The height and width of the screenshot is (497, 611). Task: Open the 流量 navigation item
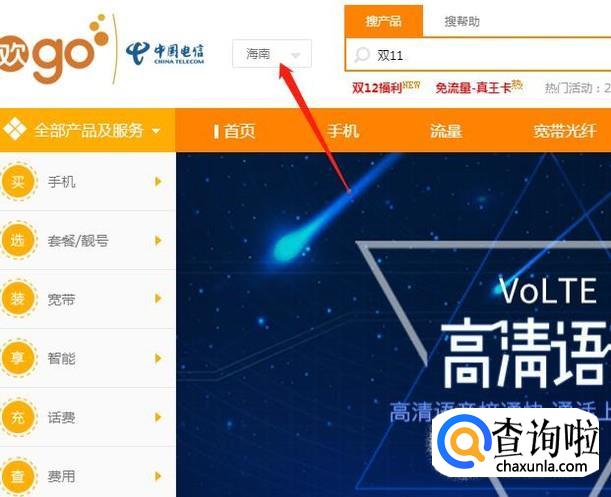coord(446,131)
